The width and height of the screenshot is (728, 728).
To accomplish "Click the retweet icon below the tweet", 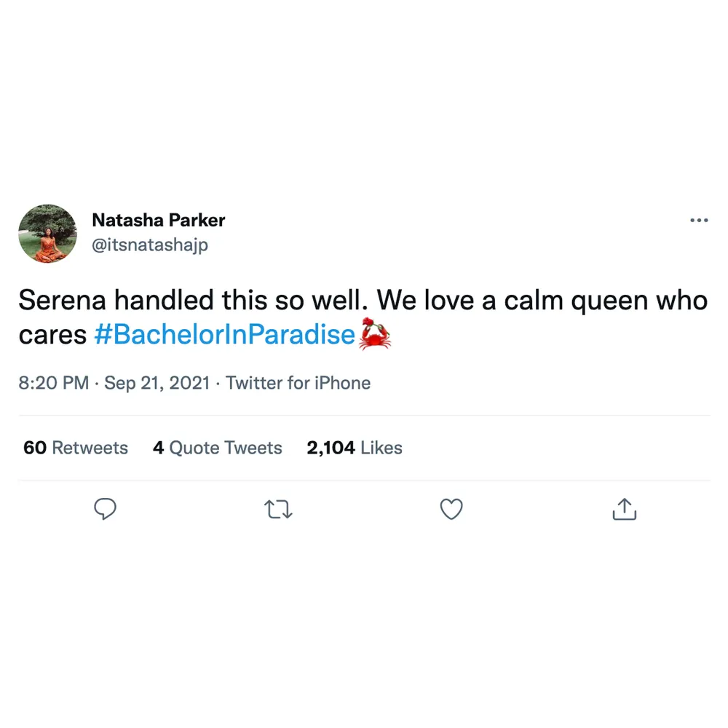I will (278, 510).
